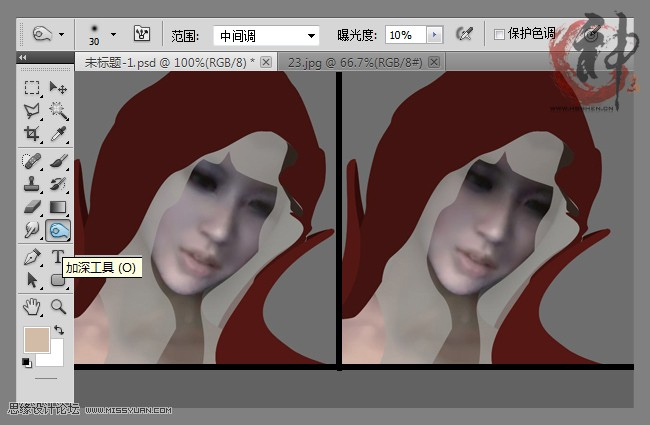
Task: Choose the Type tool
Action: (x=58, y=256)
